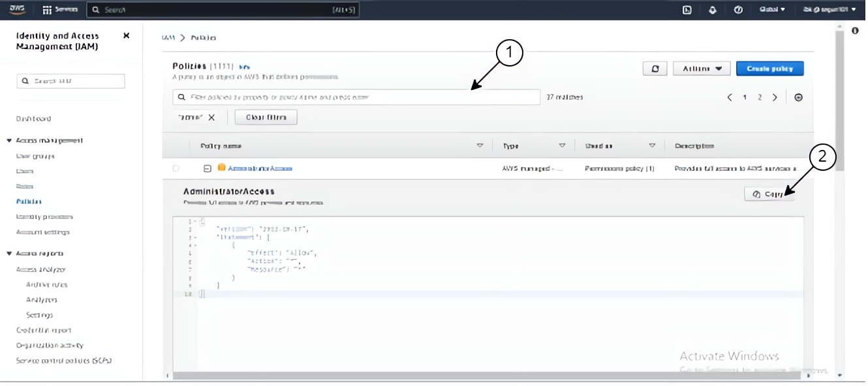Open the notifications bell
Image resolution: width=868 pixels, height=386 pixels.
pyautogui.click(x=713, y=10)
